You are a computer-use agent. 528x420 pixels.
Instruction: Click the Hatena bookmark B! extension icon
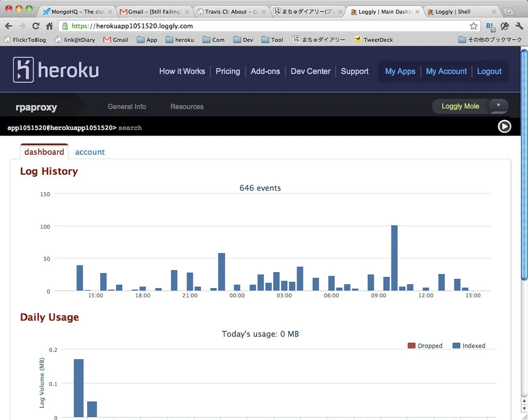point(490,27)
